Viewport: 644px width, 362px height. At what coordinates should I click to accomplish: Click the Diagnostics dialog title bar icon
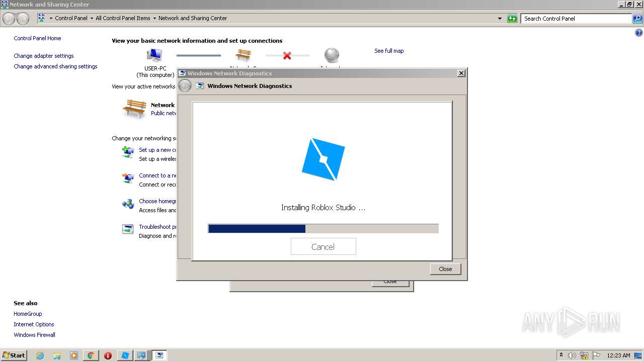182,73
